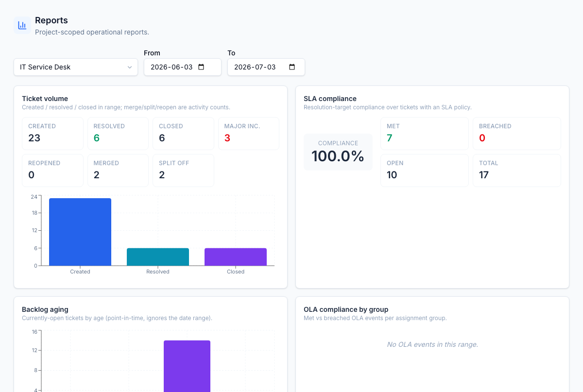Viewport: 583px width, 392px height.
Task: Click the Merged count card
Action: click(118, 170)
